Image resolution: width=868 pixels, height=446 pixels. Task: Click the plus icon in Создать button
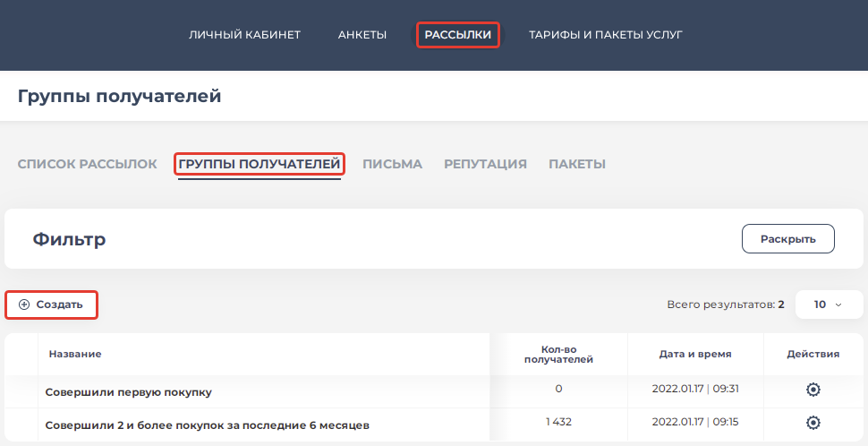tap(24, 304)
